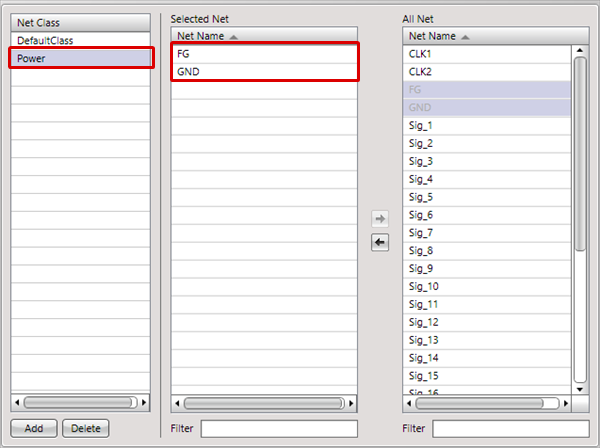Click All Net scrollbar down arrow

click(580, 388)
